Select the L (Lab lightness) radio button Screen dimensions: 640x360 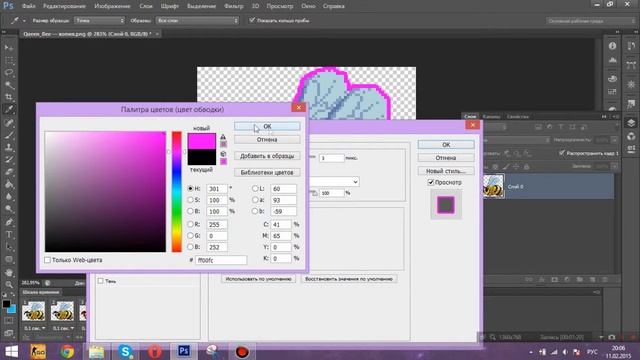(255, 189)
